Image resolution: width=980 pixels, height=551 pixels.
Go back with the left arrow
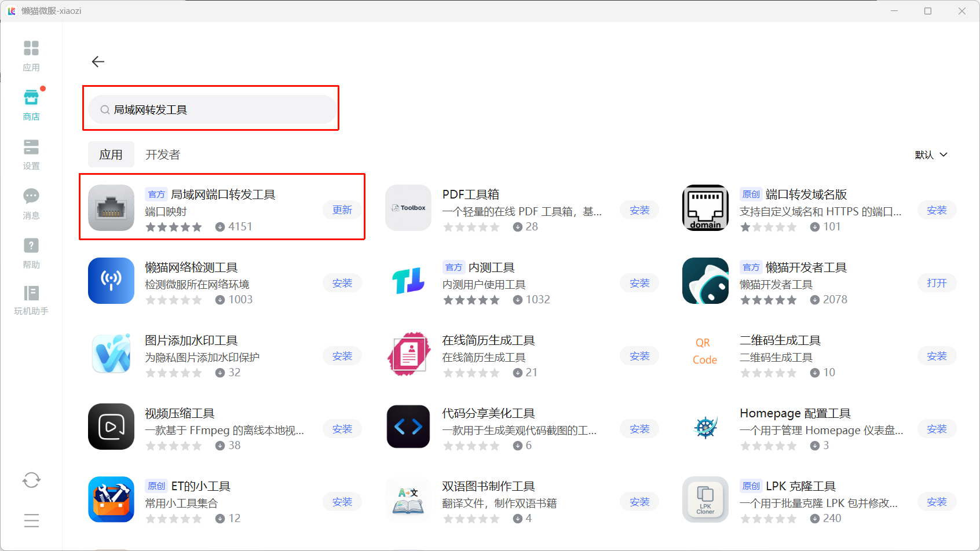(x=98, y=61)
